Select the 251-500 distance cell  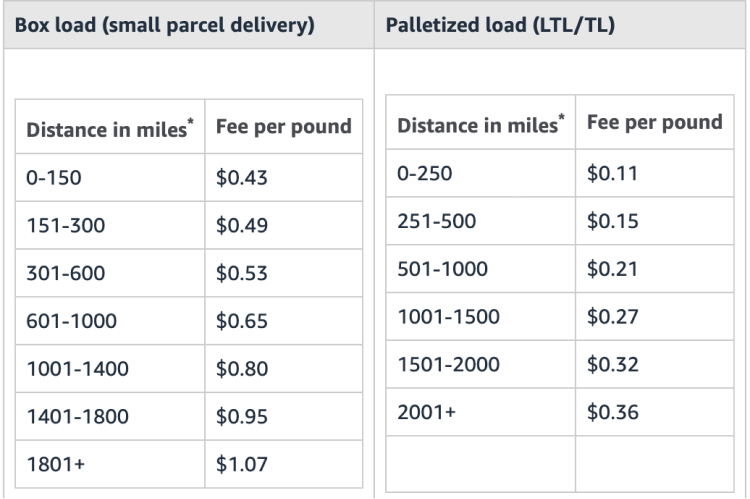point(435,222)
